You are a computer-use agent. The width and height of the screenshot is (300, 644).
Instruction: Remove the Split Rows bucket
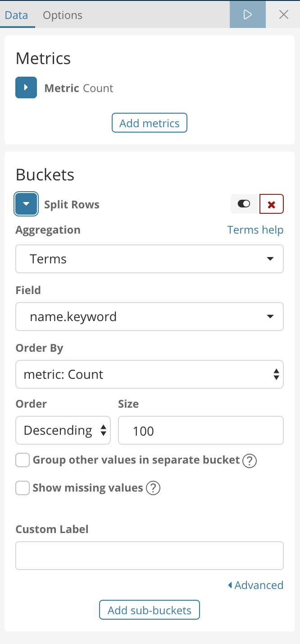click(x=272, y=204)
